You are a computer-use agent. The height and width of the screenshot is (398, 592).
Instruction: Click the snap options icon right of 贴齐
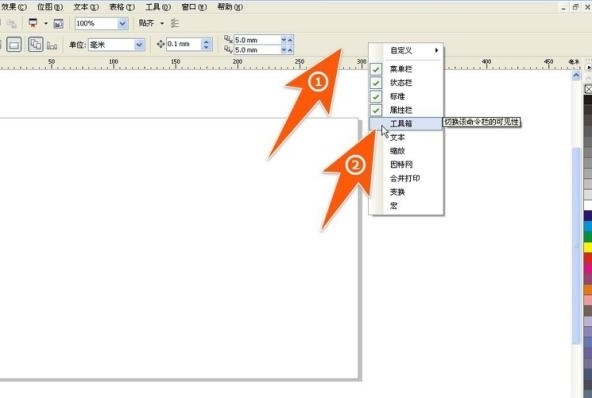174,23
